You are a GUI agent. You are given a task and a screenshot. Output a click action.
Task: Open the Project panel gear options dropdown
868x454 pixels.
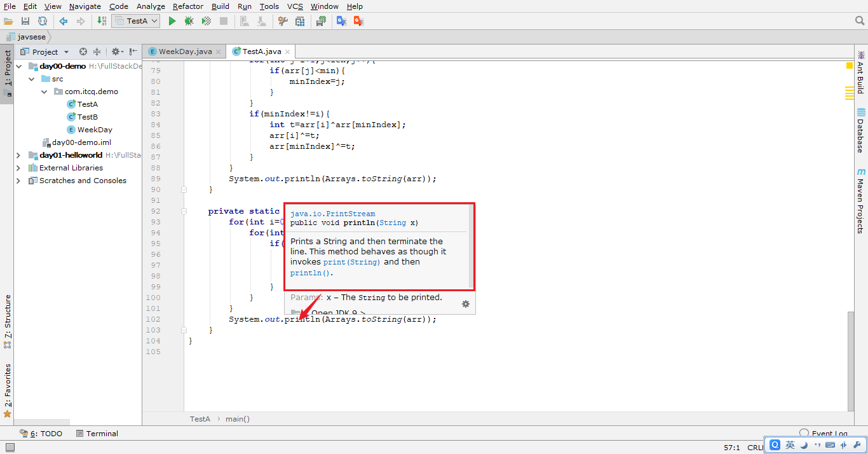(x=116, y=52)
